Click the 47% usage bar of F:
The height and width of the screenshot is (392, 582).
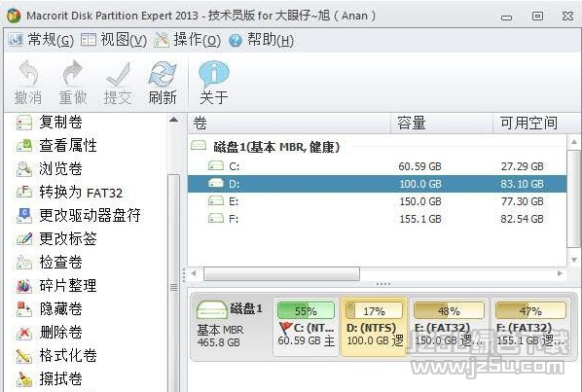pyautogui.click(x=530, y=310)
